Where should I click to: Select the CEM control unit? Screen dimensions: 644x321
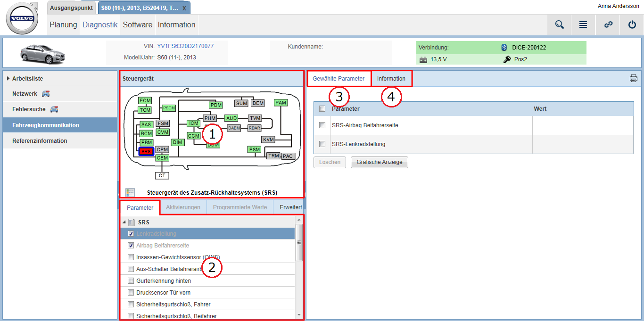click(x=162, y=158)
